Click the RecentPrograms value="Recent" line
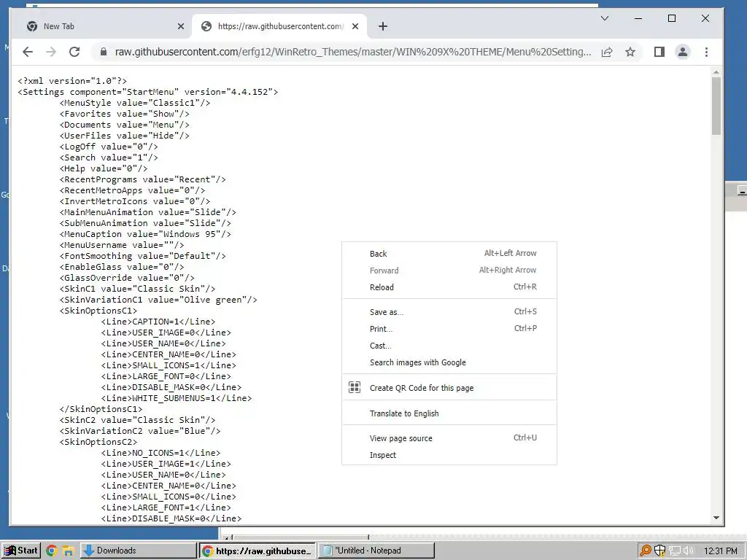The width and height of the screenshot is (747, 560). [143, 179]
